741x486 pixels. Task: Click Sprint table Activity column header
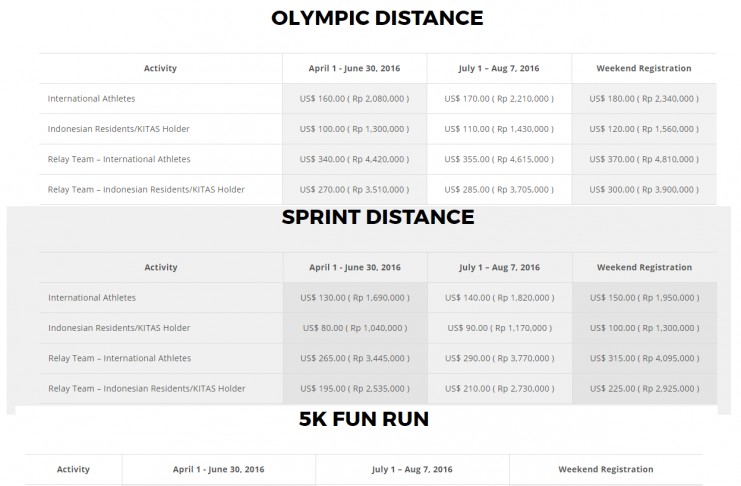point(161,268)
